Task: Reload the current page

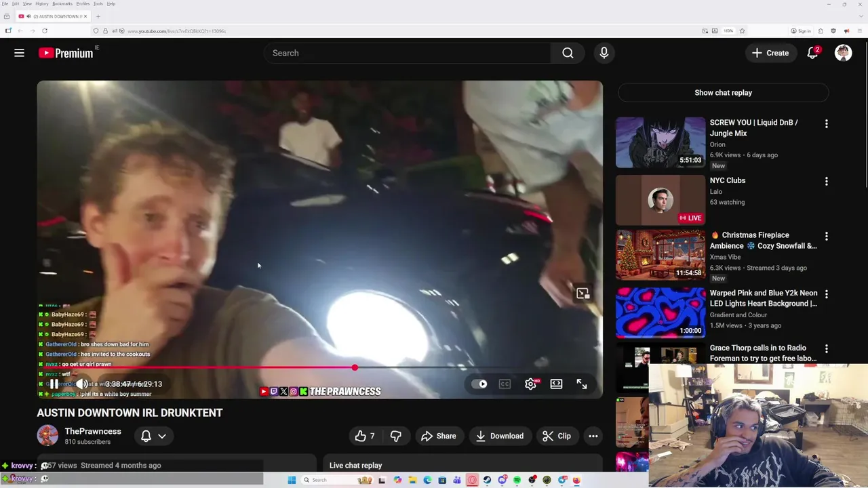Action: 45,30
